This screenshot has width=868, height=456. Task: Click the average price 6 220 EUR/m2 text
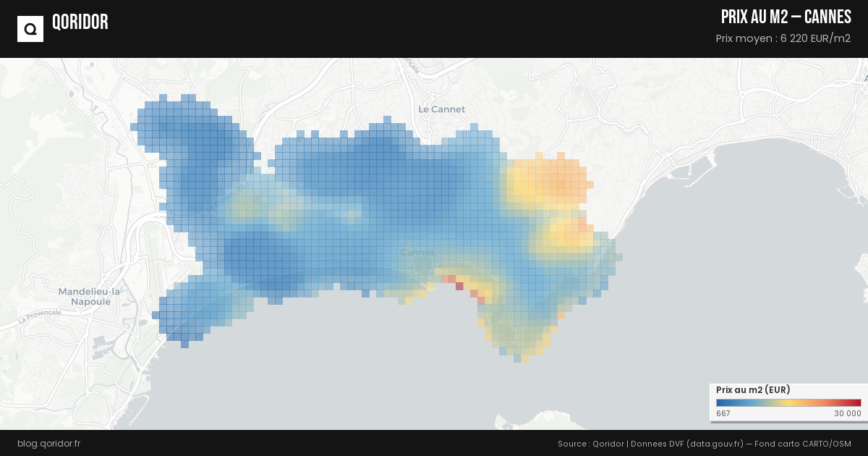[x=783, y=38]
